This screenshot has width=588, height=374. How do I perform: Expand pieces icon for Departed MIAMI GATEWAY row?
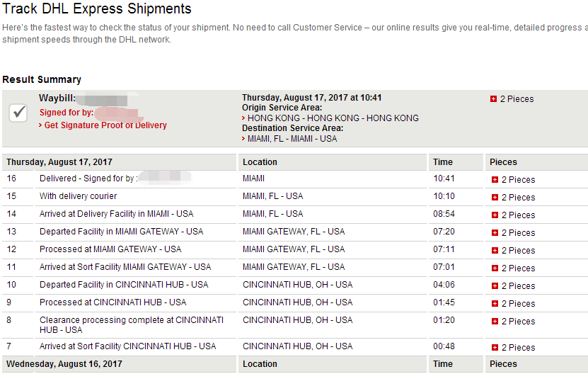pyautogui.click(x=495, y=233)
